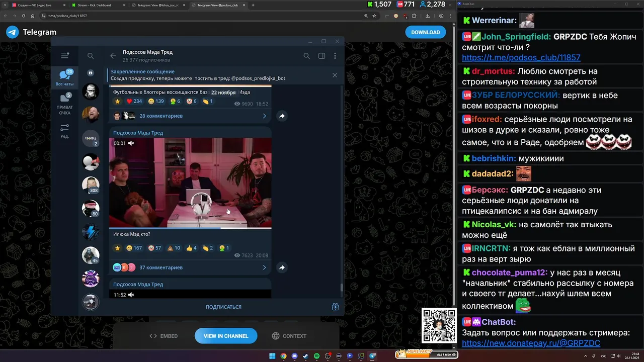Share the football bloggers post
The width and height of the screenshot is (644, 362).
(x=282, y=116)
